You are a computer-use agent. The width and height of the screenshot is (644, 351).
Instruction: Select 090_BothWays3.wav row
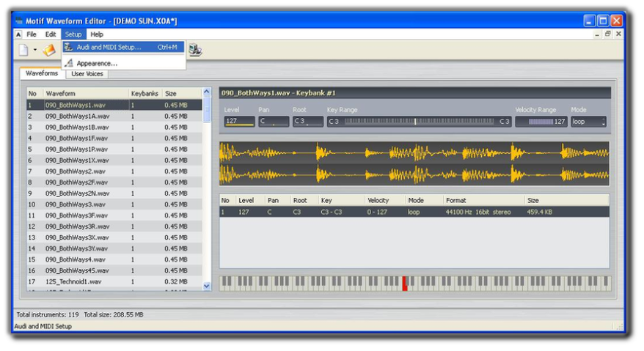[114, 204]
